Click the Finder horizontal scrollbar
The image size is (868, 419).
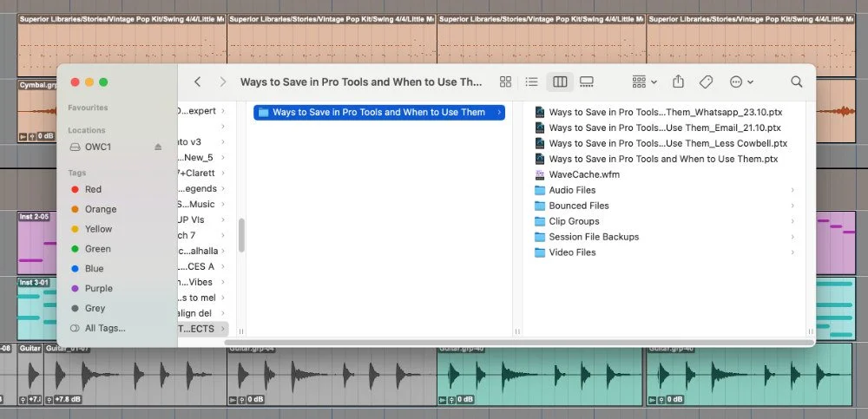[x=518, y=343]
